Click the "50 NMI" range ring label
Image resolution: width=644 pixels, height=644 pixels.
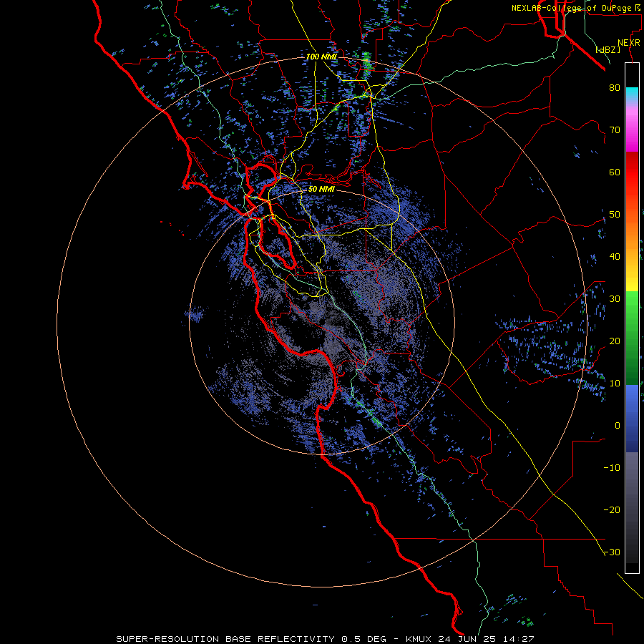[321, 190]
